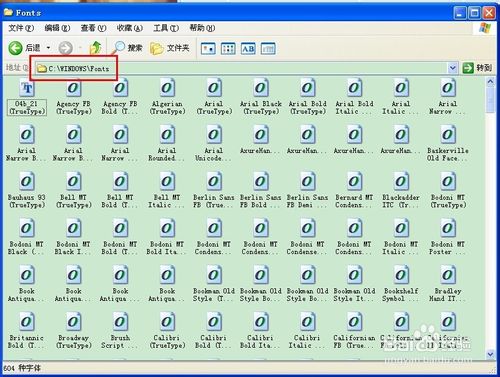Open the Search (搜索) pane
This screenshot has width=500, height=377.
(128, 48)
